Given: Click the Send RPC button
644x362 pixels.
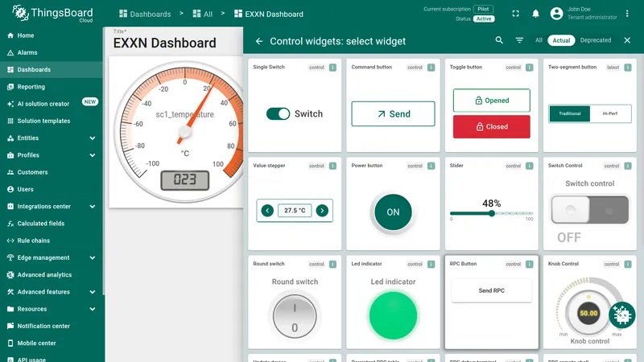Looking at the screenshot, I should point(492,290).
